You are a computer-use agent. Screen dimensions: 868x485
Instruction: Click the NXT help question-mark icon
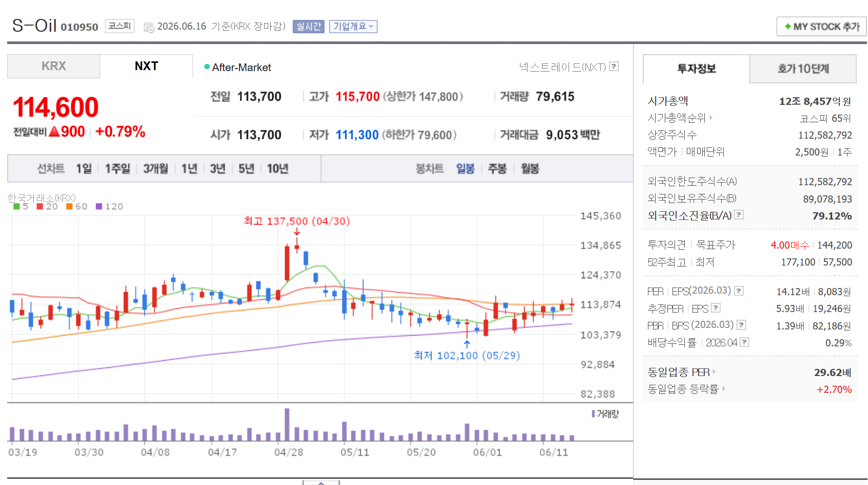(614, 67)
